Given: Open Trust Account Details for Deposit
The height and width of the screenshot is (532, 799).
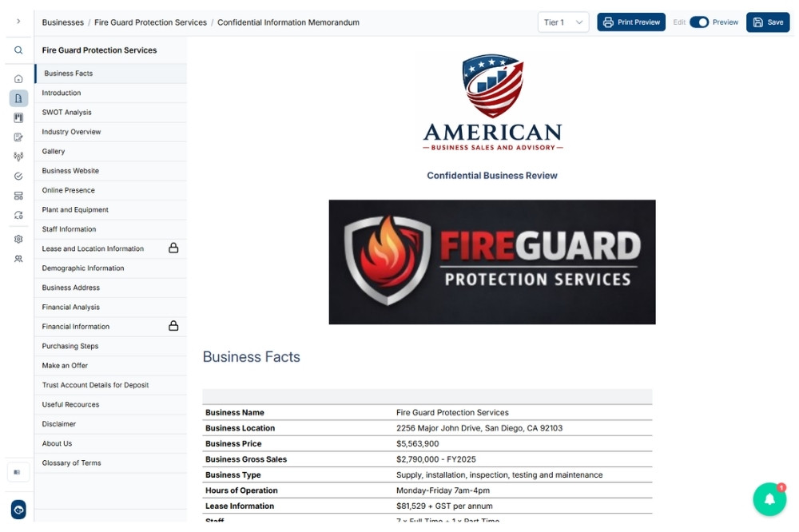Looking at the screenshot, I should click(x=110, y=385).
